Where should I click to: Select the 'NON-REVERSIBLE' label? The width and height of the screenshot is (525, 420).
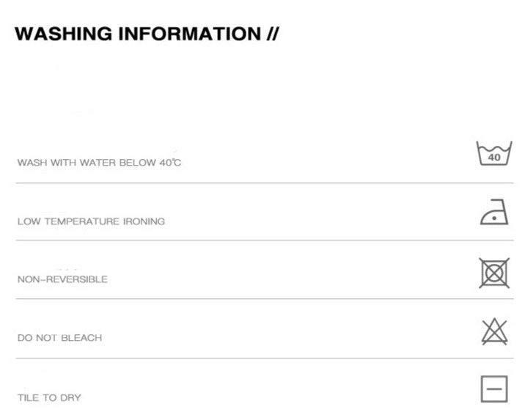(62, 279)
